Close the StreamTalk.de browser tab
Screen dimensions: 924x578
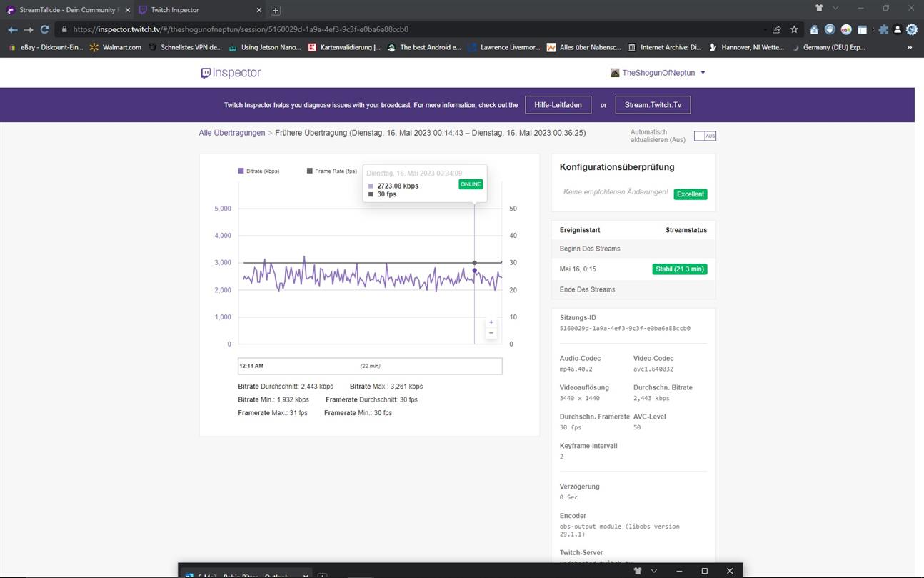pos(127,10)
